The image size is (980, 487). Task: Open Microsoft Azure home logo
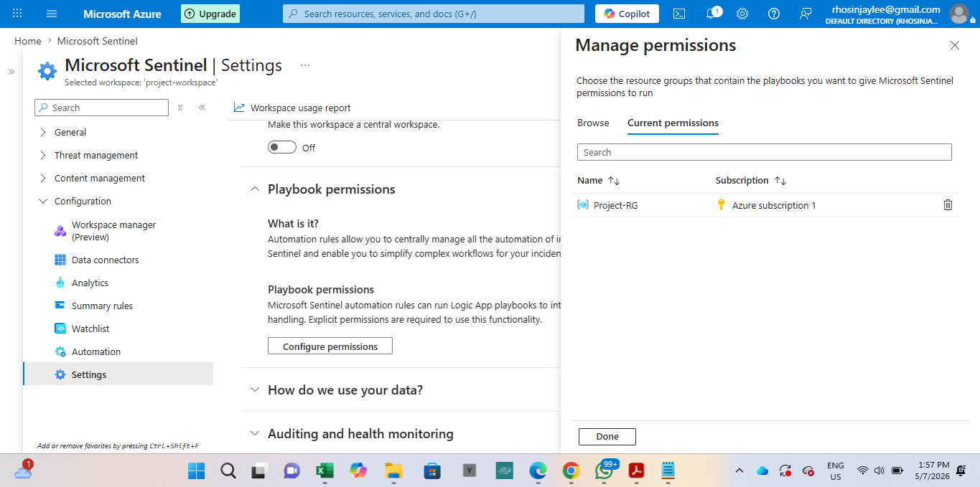coord(122,14)
